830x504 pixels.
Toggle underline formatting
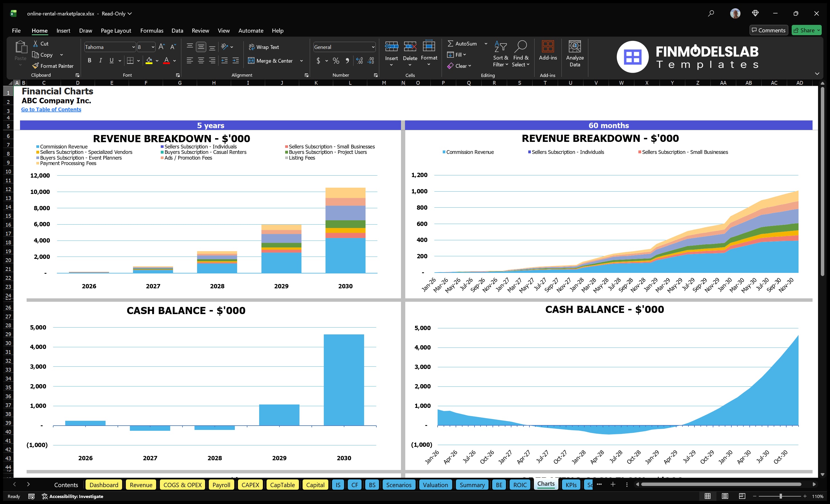(x=111, y=61)
